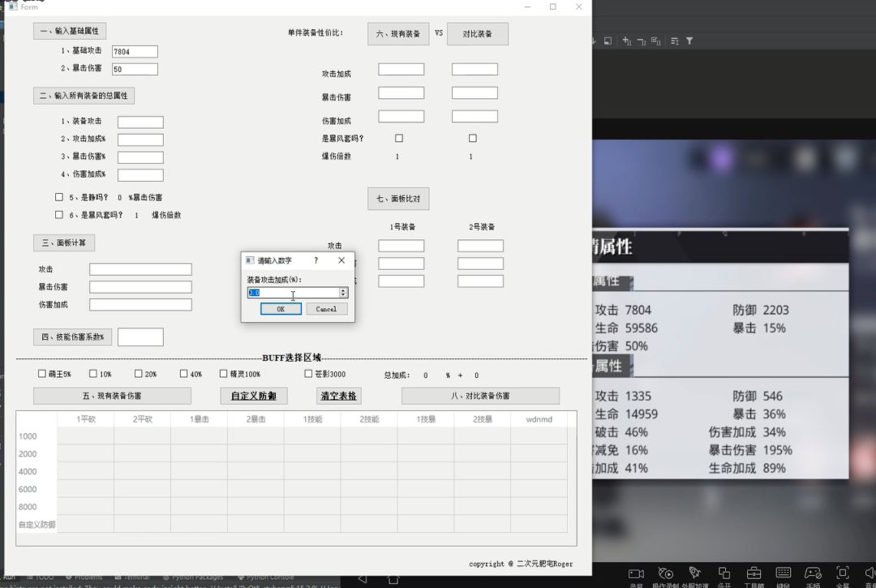Click the 七、面板比对 button
Image resolution: width=876 pixels, height=588 pixels.
pos(398,199)
